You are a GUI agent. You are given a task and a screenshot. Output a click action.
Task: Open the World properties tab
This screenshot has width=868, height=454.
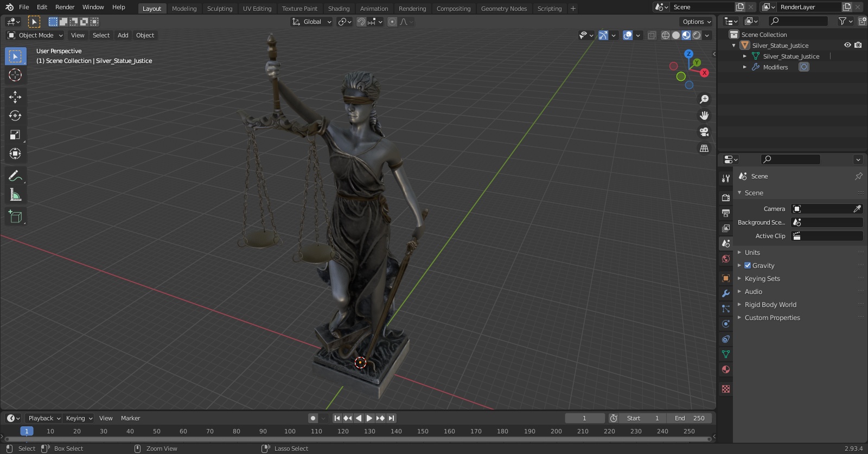point(726,259)
